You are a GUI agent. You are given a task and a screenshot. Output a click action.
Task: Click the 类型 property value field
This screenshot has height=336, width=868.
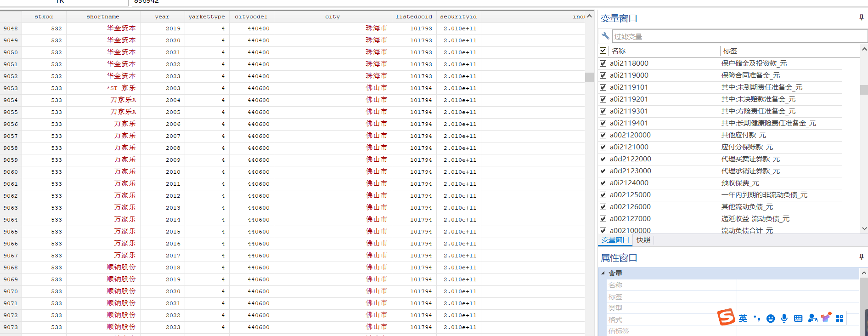[x=798, y=308]
